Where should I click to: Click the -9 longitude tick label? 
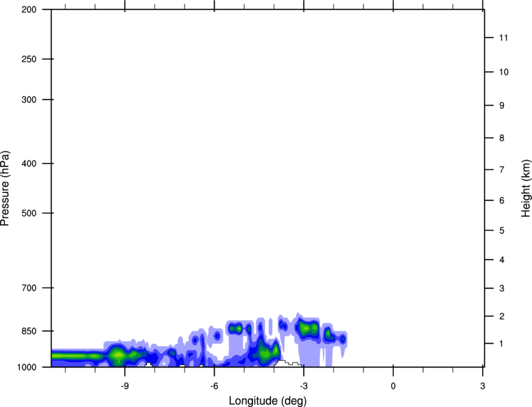[125, 385]
